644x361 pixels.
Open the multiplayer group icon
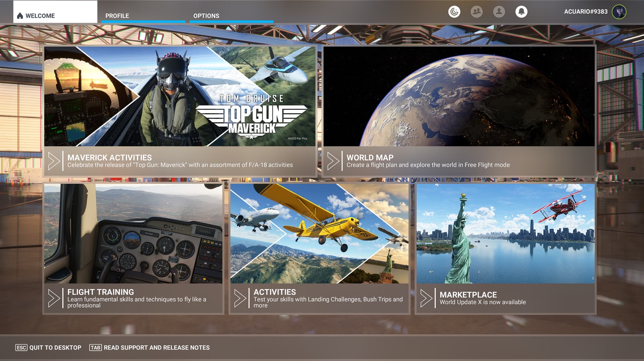point(477,12)
